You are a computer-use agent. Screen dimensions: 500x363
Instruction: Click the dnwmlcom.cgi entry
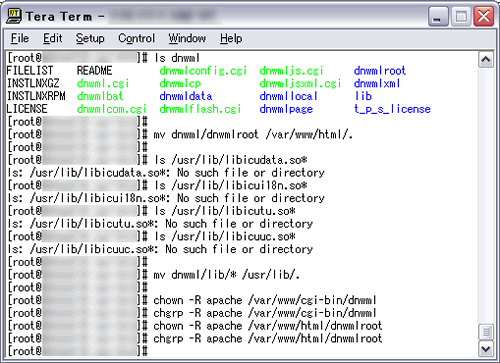pyautogui.click(x=112, y=109)
